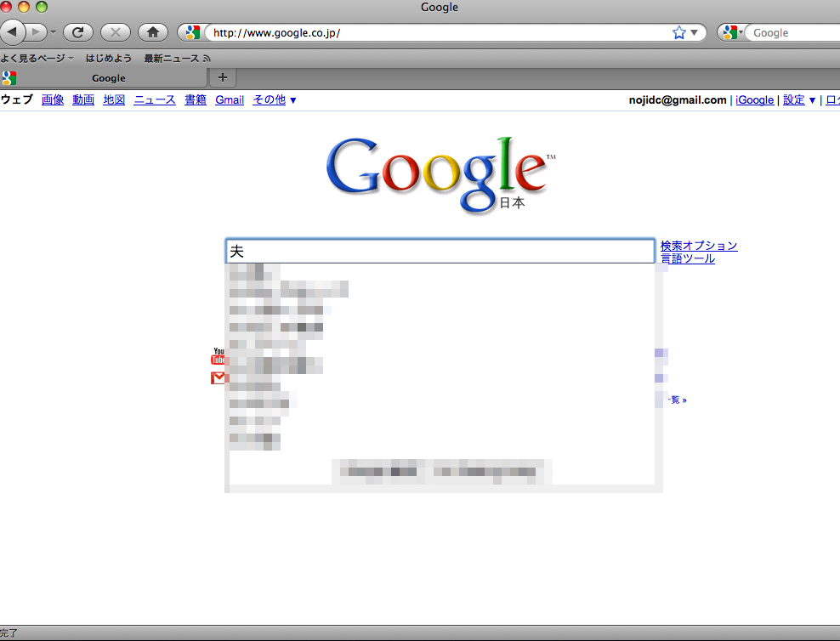Expand the その他 more-services menu

(275, 99)
